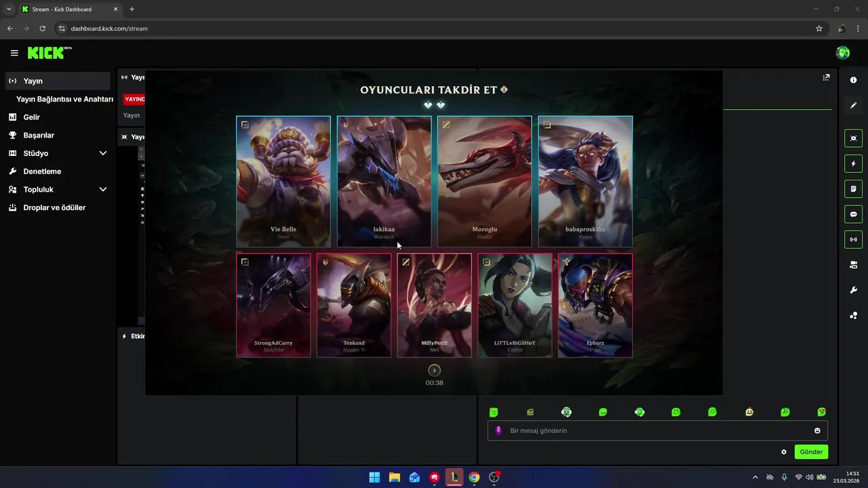The height and width of the screenshot is (488, 868).
Task: Expand the Topluluk menu chevron
Action: point(103,189)
